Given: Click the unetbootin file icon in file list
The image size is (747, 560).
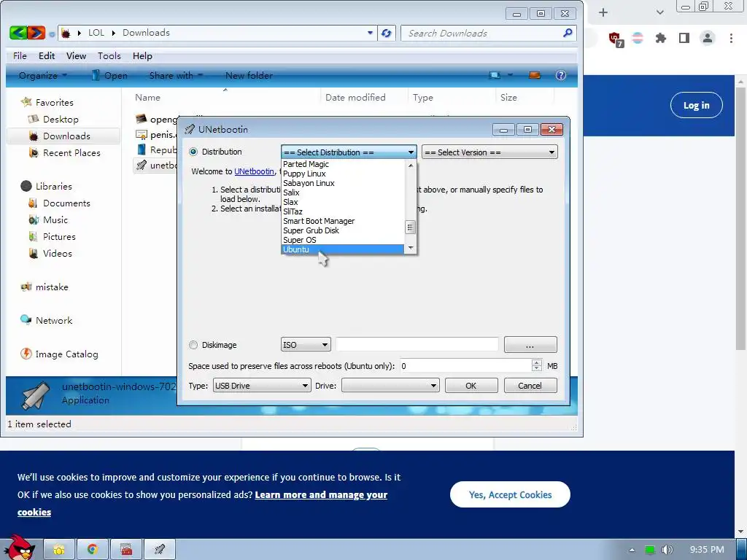Looking at the screenshot, I should (x=141, y=166).
